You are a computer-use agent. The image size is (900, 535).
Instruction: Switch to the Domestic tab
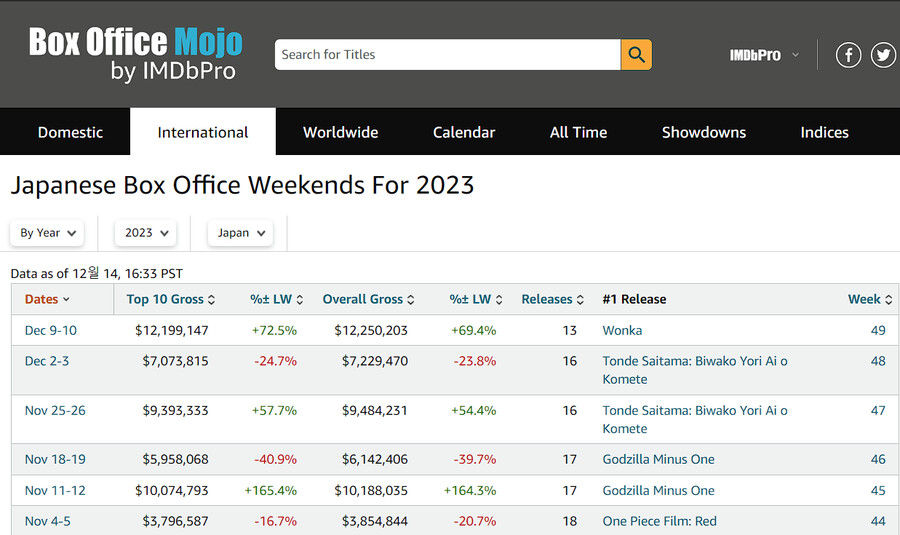pyautogui.click(x=70, y=132)
